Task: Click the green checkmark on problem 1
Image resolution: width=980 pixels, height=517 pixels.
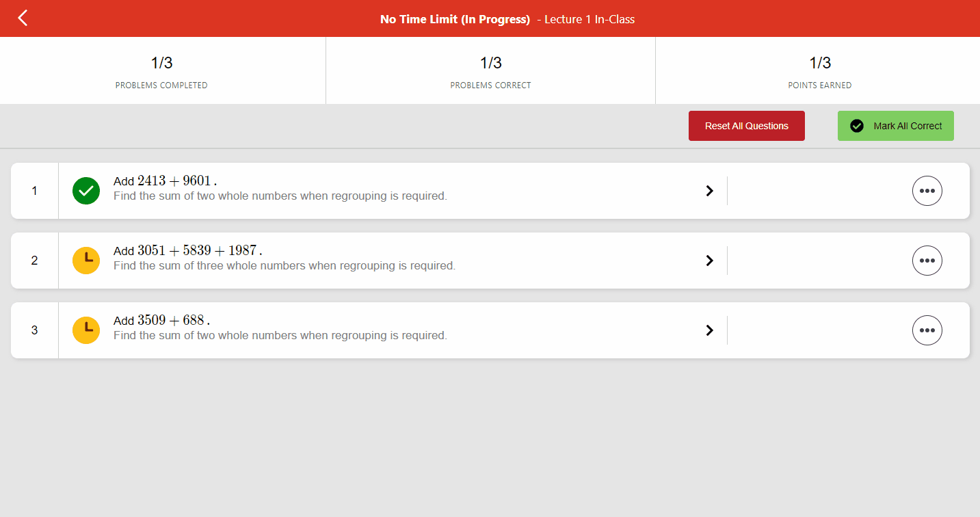Action: [x=85, y=191]
